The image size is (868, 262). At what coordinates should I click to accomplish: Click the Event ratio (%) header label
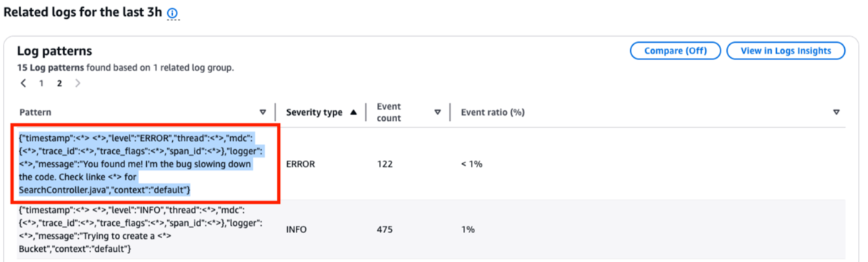pyautogui.click(x=493, y=112)
